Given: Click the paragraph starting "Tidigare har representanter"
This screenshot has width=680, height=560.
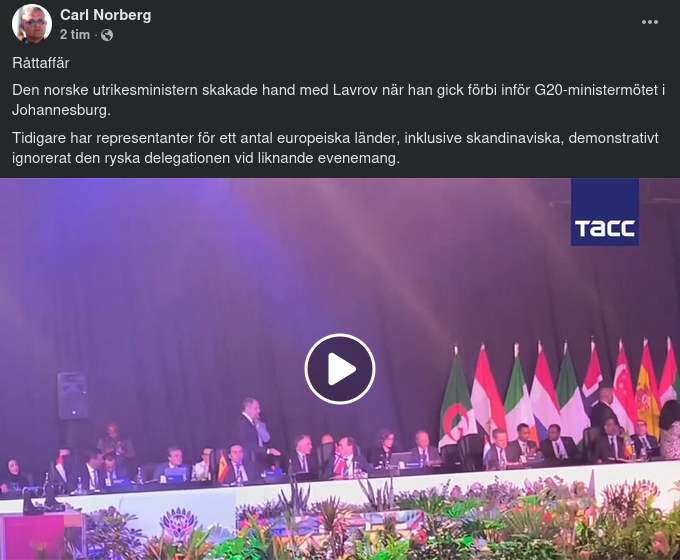Looking at the screenshot, I should 335,148.
